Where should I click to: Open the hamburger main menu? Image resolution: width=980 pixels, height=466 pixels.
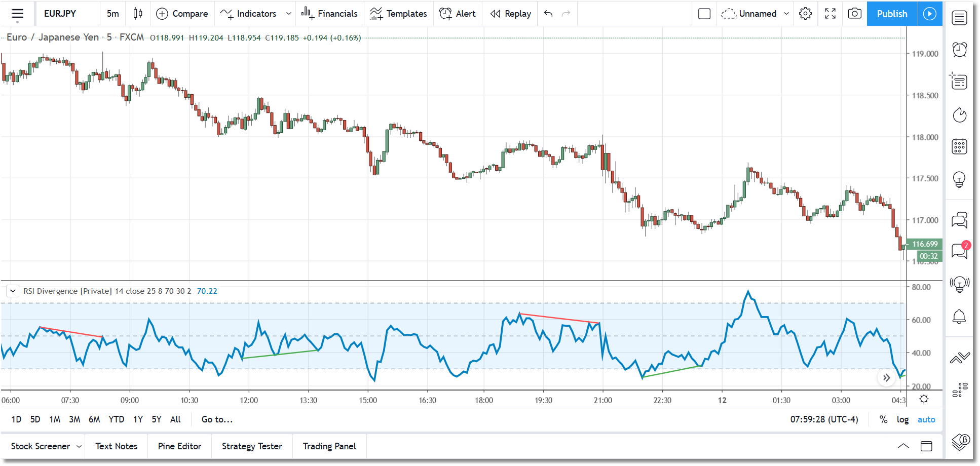17,14
